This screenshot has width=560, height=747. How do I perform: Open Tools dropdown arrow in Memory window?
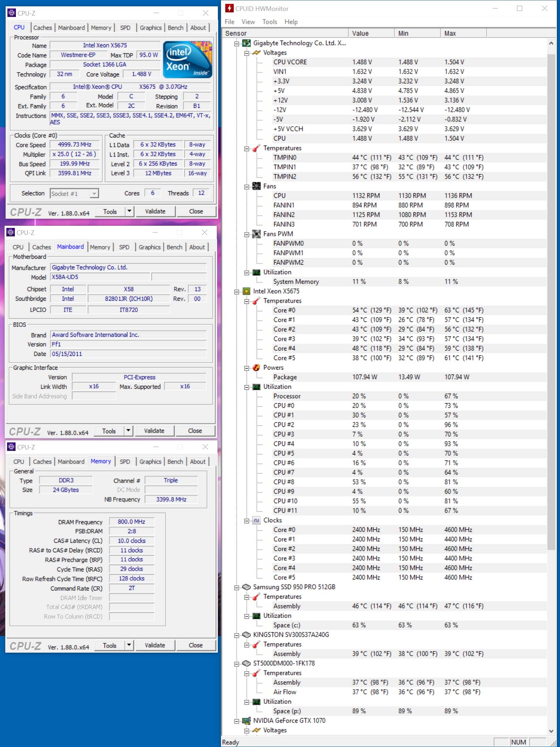click(x=129, y=645)
